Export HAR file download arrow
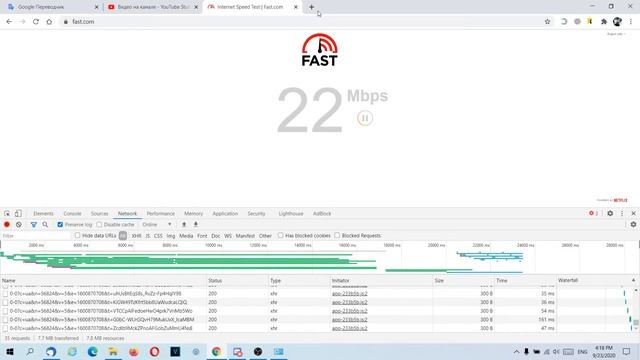Screen dimensions: 640x360 pyautogui.click(x=196, y=224)
